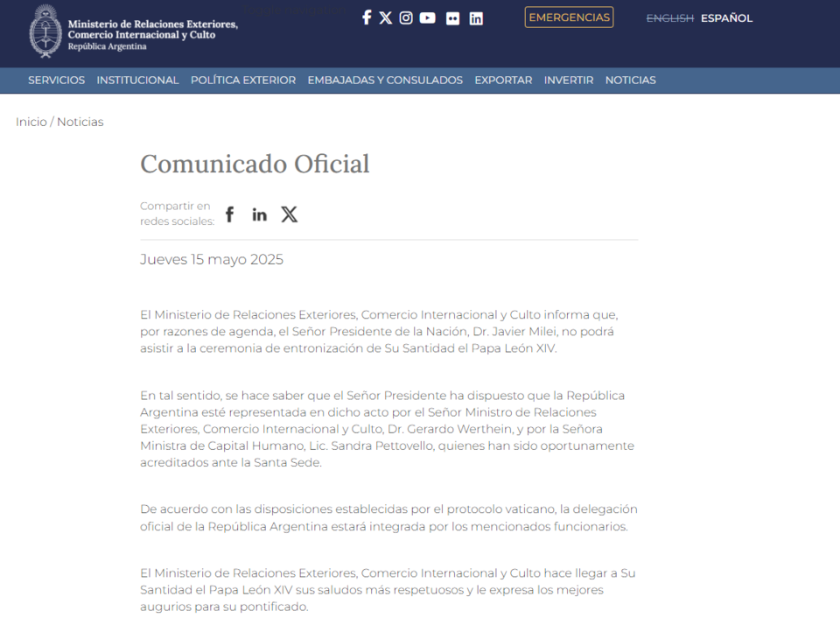Share the comunicado on X
Image resolution: width=840 pixels, height=639 pixels.
[290, 214]
